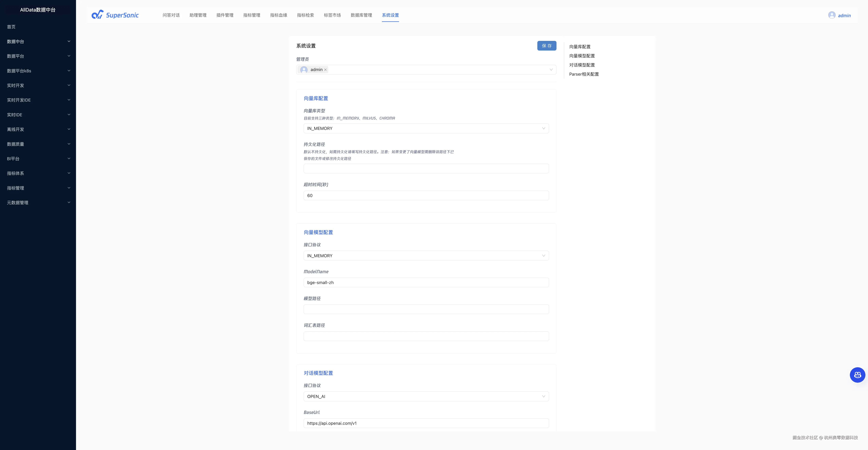Screen dimensions: 868x450
Task: Open the 对话模型 OPEN_AI protocol dropdown
Action: click(x=426, y=396)
